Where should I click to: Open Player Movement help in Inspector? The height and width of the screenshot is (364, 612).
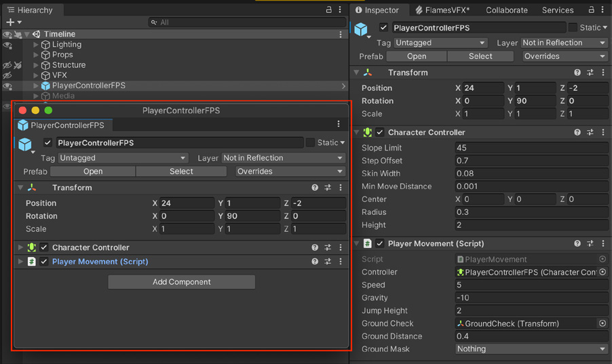click(577, 243)
